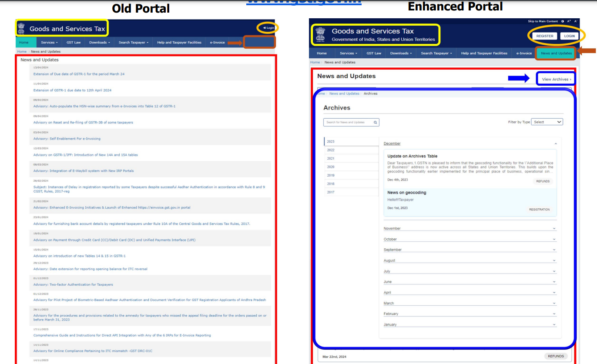The width and height of the screenshot is (597, 364).
Task: Expand the October section in Archives
Action: 470,239
